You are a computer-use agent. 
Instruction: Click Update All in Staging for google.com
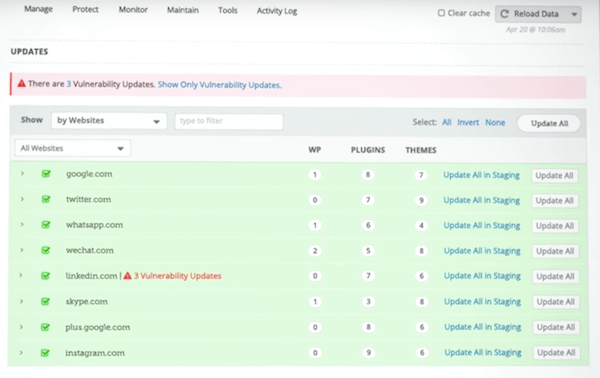[x=481, y=175]
